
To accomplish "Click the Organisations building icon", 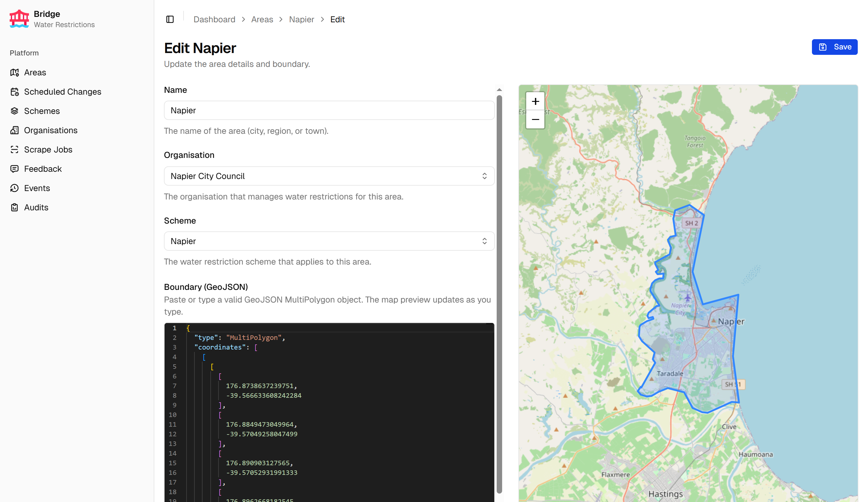I will click(14, 130).
